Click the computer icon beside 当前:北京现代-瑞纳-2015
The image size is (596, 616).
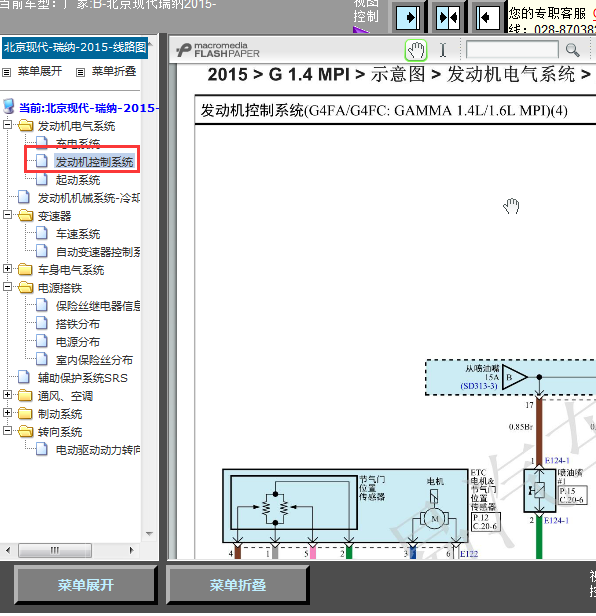(9, 106)
